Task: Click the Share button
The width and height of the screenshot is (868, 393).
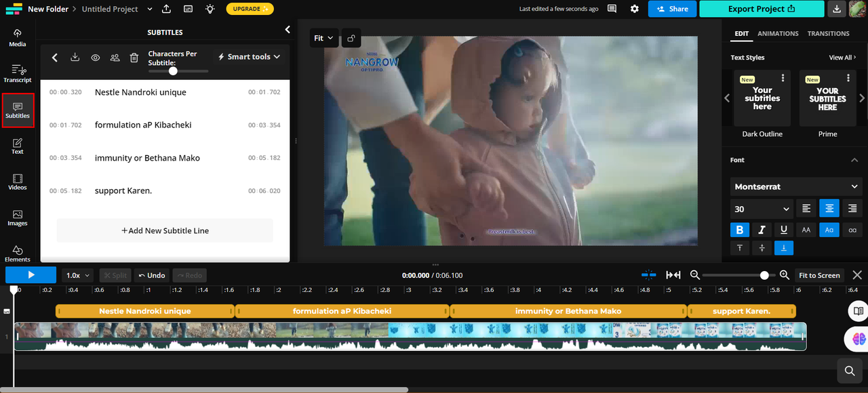Action: pos(672,9)
